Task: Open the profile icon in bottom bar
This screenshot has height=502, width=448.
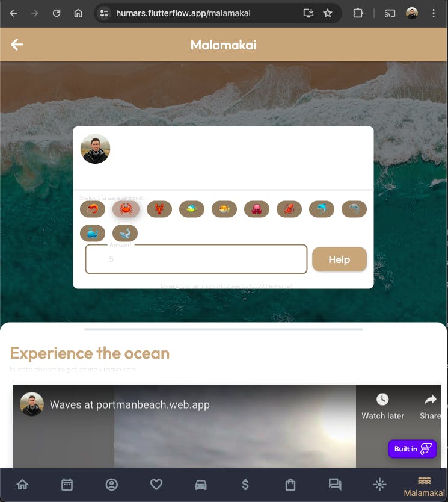Action: (112, 485)
